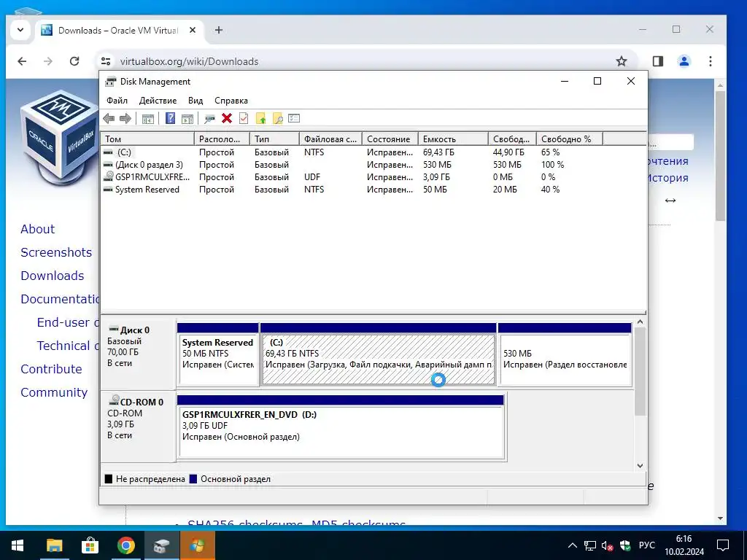Viewport: 747px width, 560px height.
Task: Click the yellow folder with green arrow icon
Action: click(260, 119)
